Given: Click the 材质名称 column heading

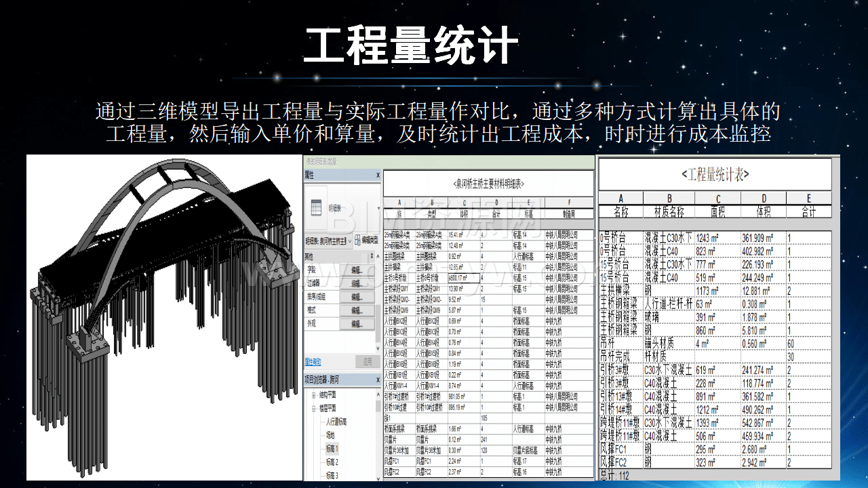Looking at the screenshot, I should click(x=669, y=211).
